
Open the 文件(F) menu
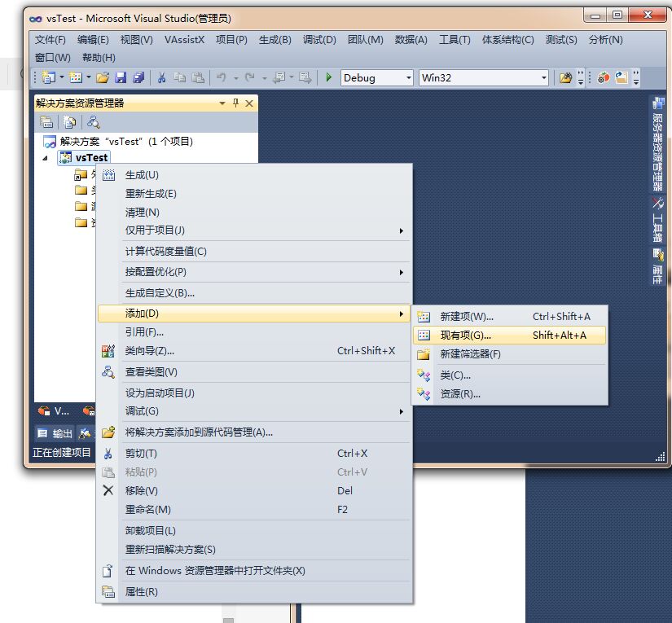point(51,40)
